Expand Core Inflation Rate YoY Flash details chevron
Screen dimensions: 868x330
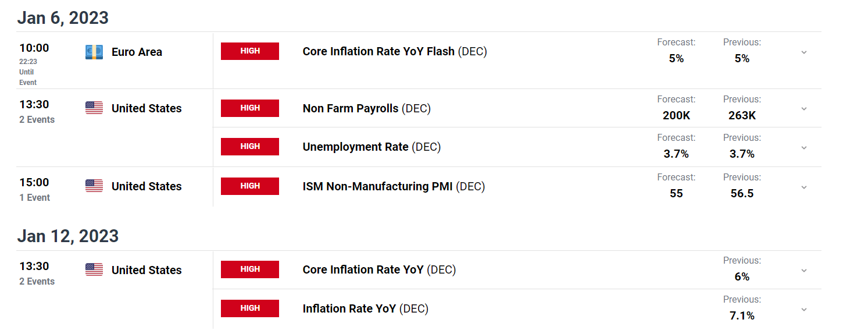(804, 52)
